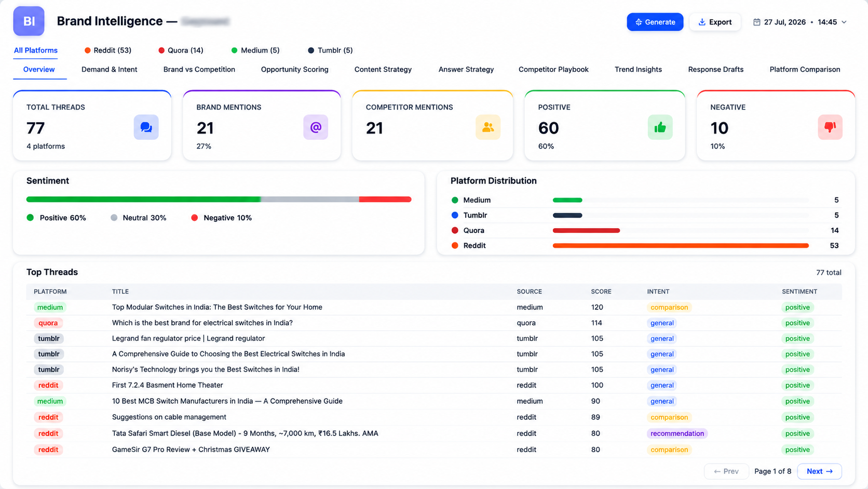Select the All Platforms filter
Viewport: 868px width, 489px height.
pyautogui.click(x=36, y=50)
